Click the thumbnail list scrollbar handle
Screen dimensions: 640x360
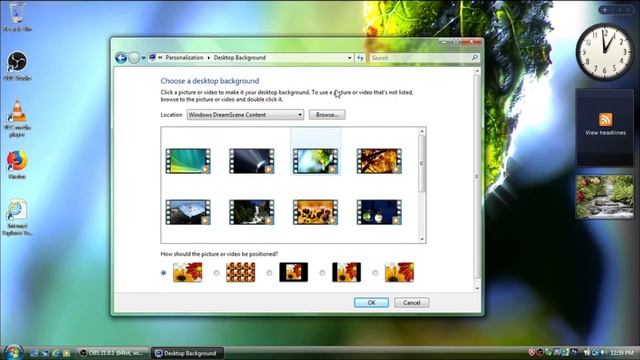coord(422,163)
